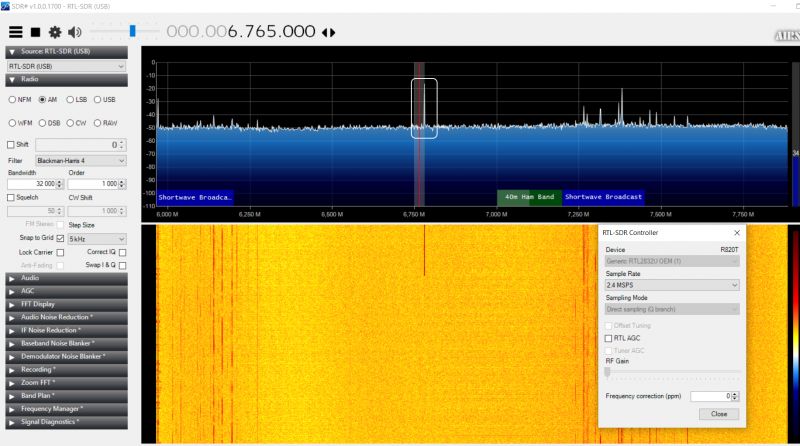Adjust the RF Gain slider
The width and height of the screenshot is (800, 446).
607,372
